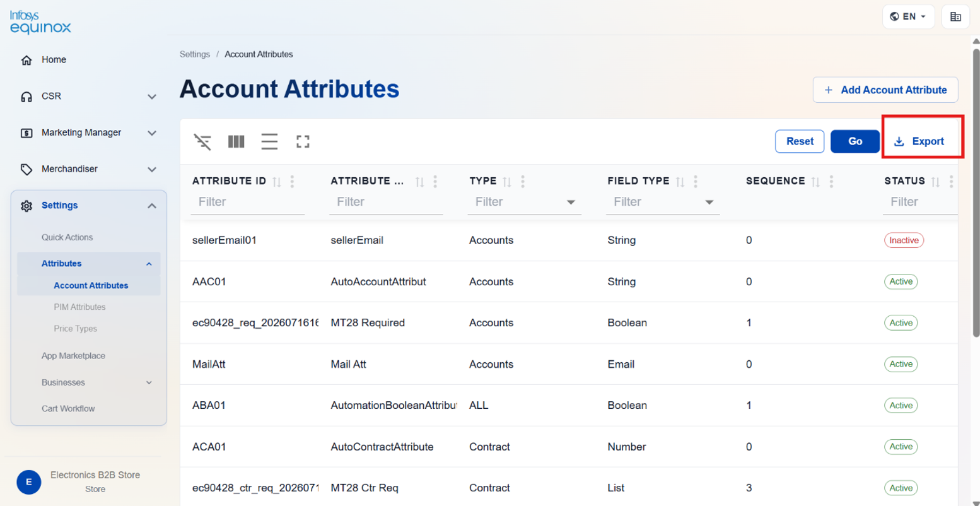The image size is (980, 506).
Task: Collapse the Settings section chevron
Action: [152, 206]
